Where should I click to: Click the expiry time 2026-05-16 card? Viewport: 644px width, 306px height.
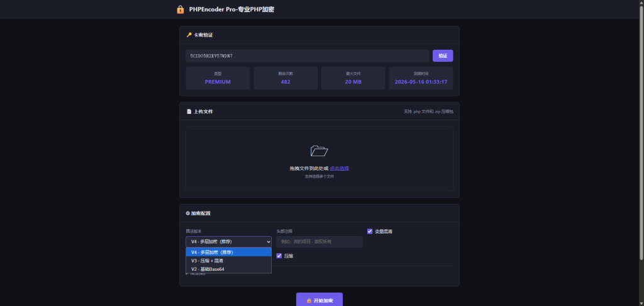tap(421, 79)
